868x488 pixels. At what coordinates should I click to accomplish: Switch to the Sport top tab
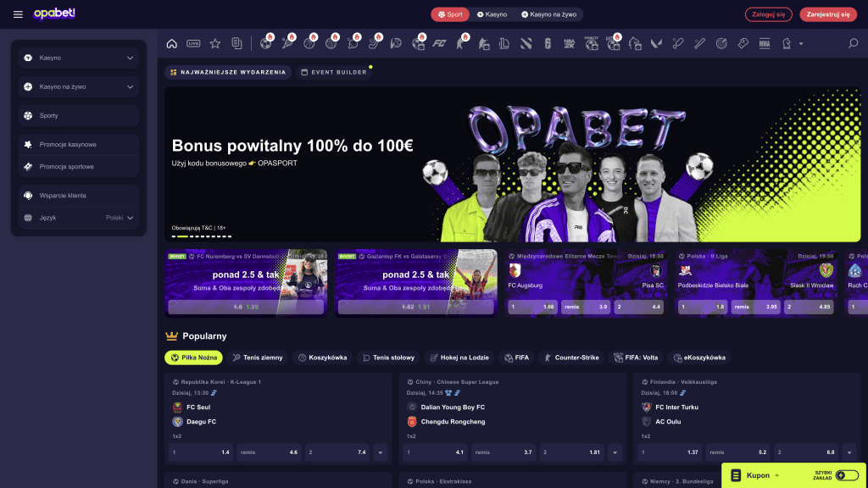[x=450, y=14]
